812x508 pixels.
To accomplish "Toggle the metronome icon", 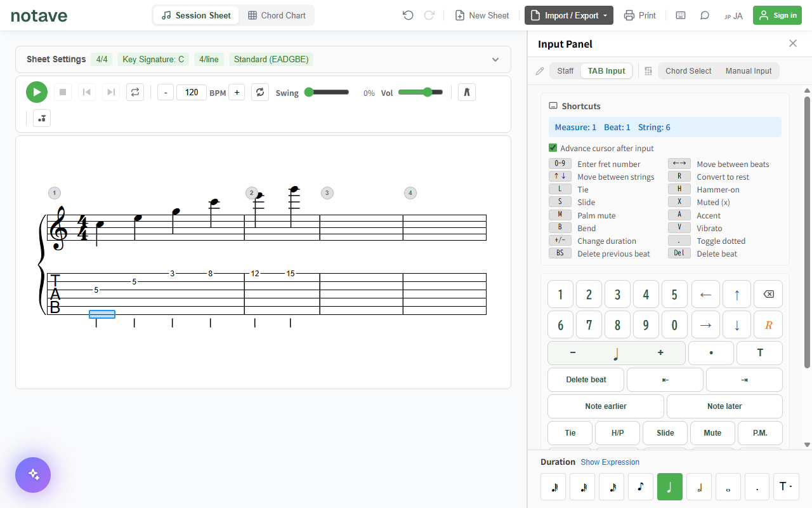I will coord(466,92).
